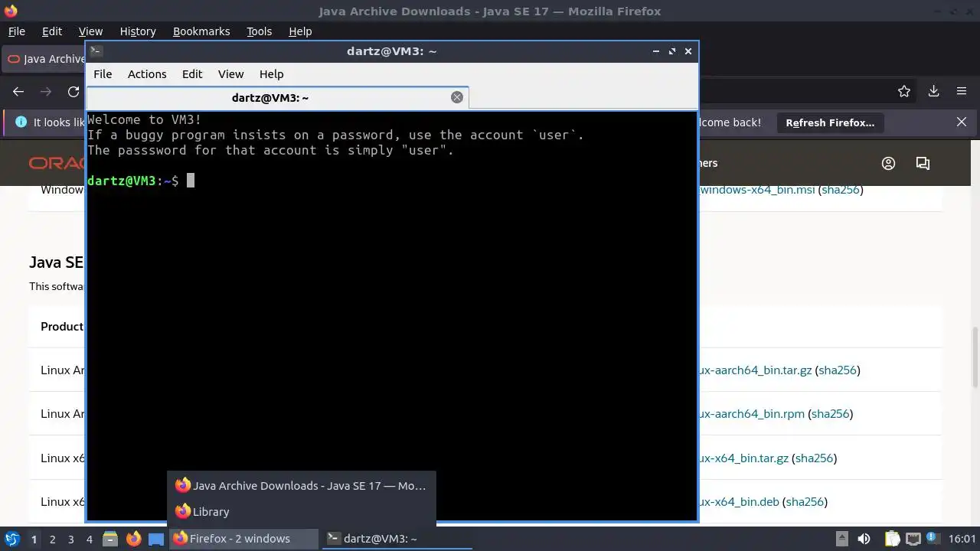Viewport: 980px width, 551px height.
Task: Switch to workspace 2
Action: 52,539
